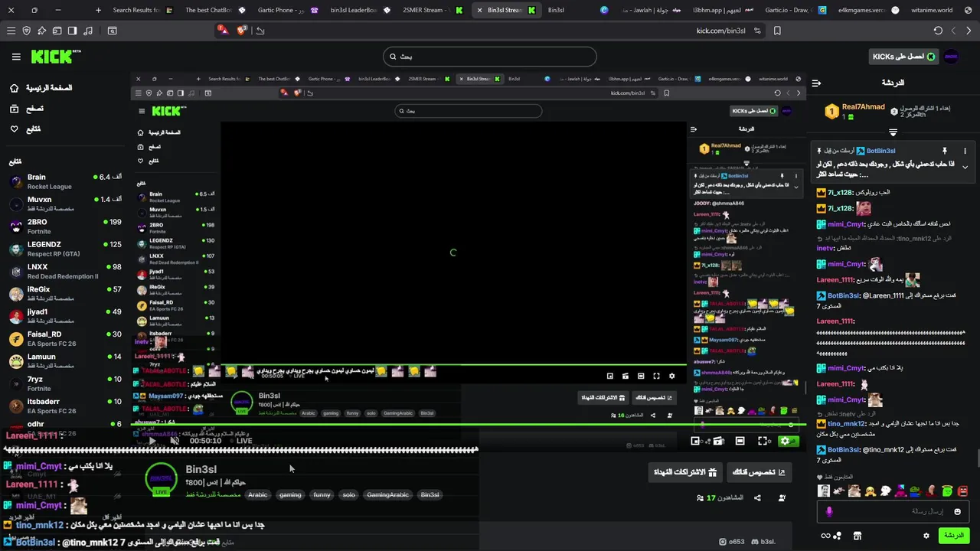The image size is (980, 551).
Task: Bookmark this page in address bar
Action: (x=777, y=31)
